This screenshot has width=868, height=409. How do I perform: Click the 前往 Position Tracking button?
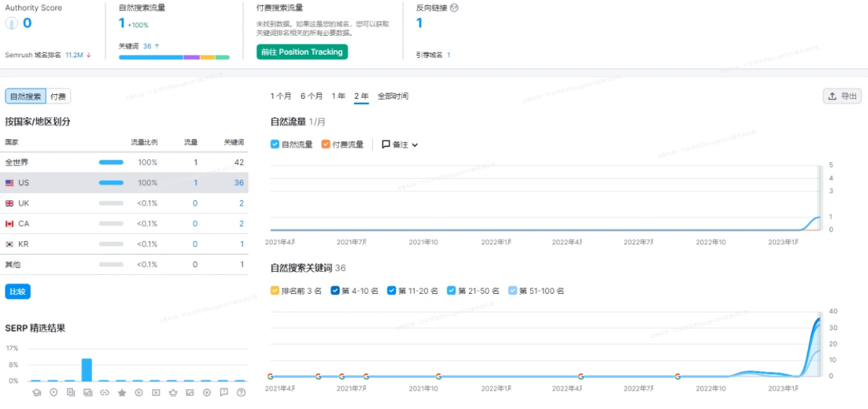[301, 52]
